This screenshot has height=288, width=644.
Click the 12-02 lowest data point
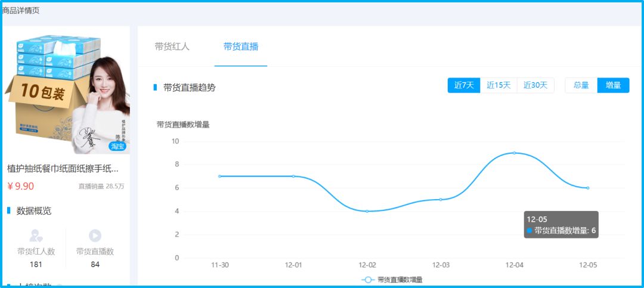click(367, 211)
